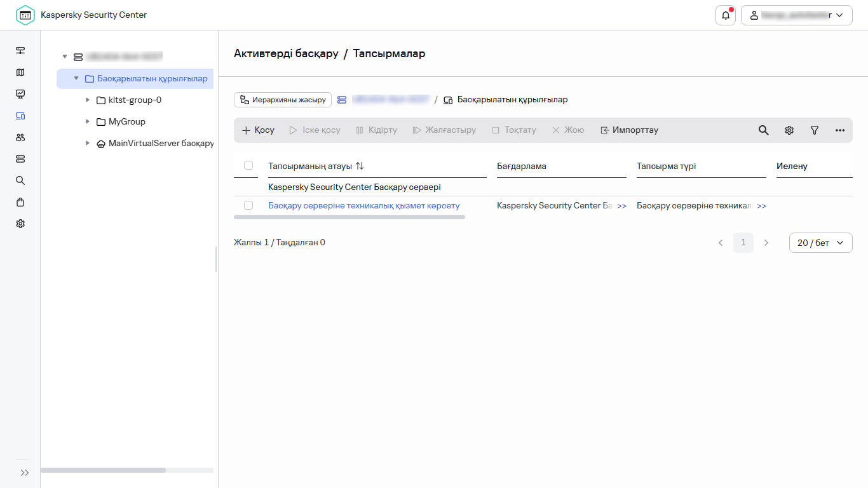This screenshot has width=868, height=488.
Task: Expand the left navigation sidebar
Action: point(25,473)
